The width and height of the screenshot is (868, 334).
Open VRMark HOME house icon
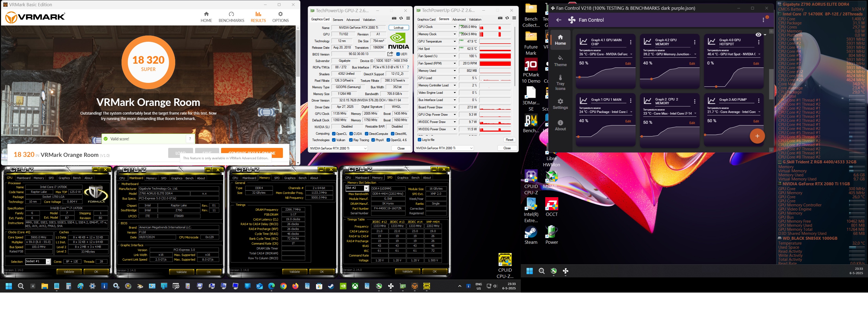(x=206, y=14)
